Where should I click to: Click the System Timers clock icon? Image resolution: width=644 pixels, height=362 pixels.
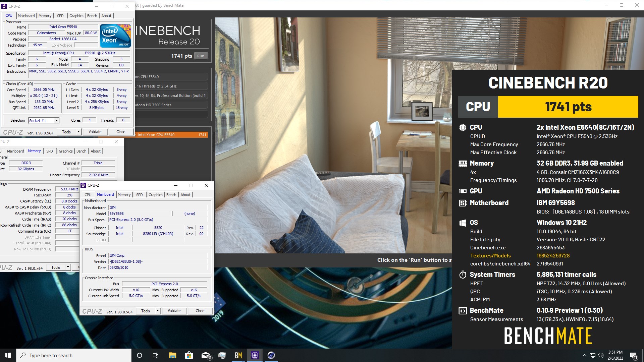pos(463,275)
